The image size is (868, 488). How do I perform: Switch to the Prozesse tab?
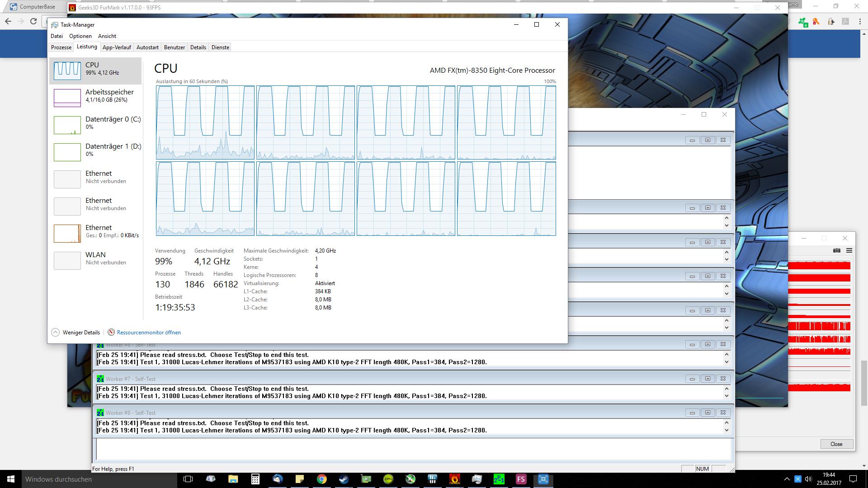click(x=61, y=47)
